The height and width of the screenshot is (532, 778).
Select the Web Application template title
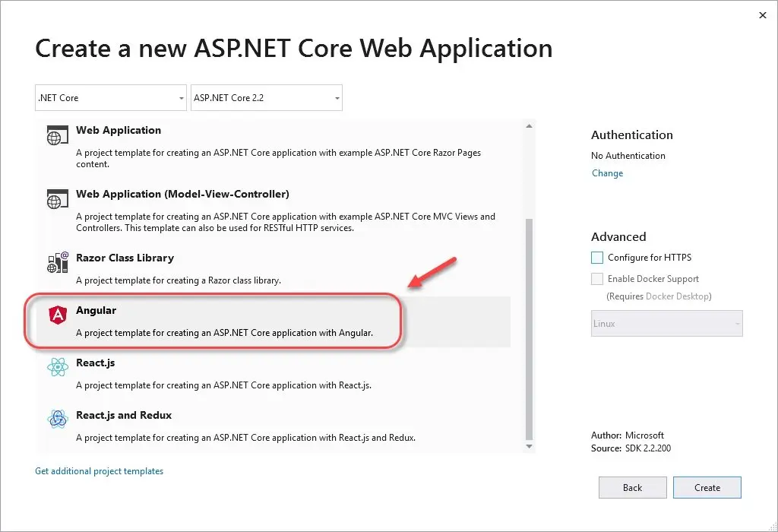click(x=119, y=130)
